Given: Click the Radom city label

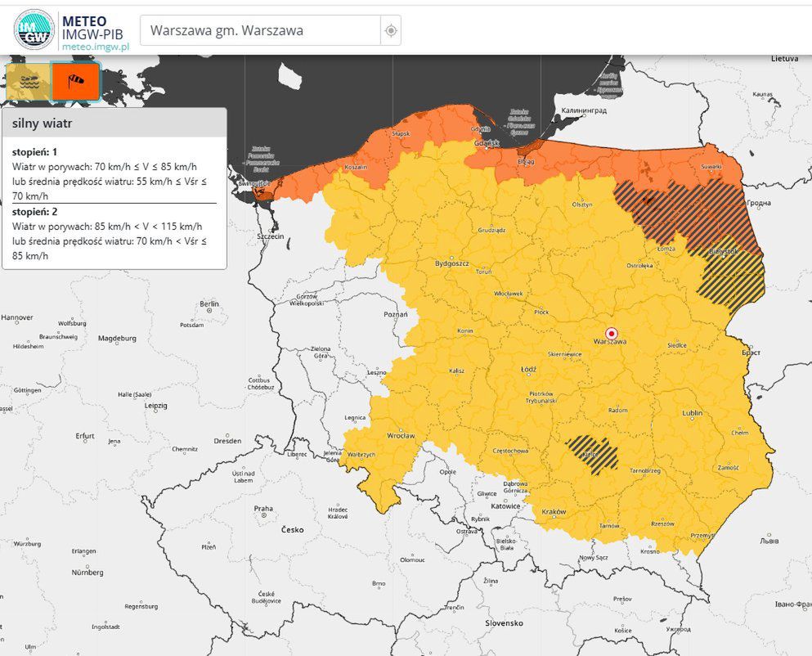Looking at the screenshot, I should click(618, 410).
